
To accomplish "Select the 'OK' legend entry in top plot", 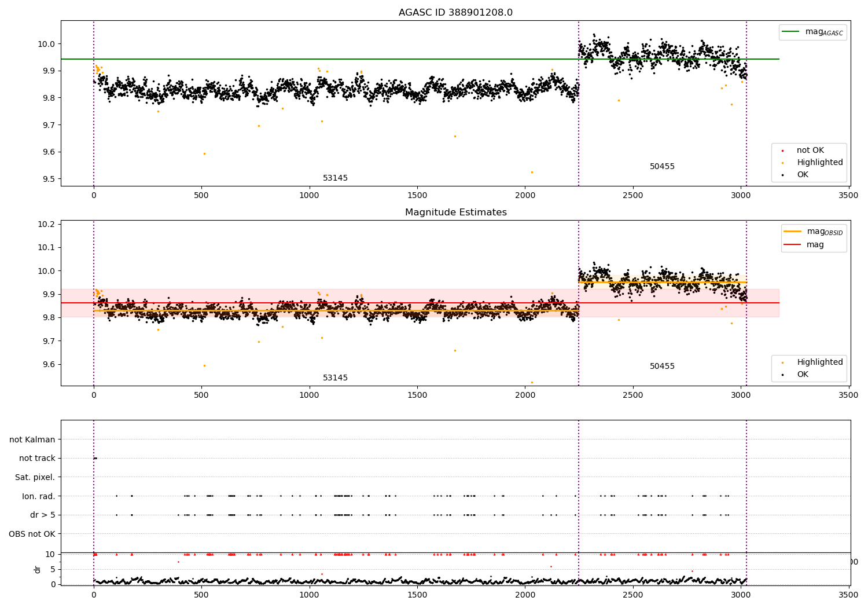I will pyautogui.click(x=803, y=175).
